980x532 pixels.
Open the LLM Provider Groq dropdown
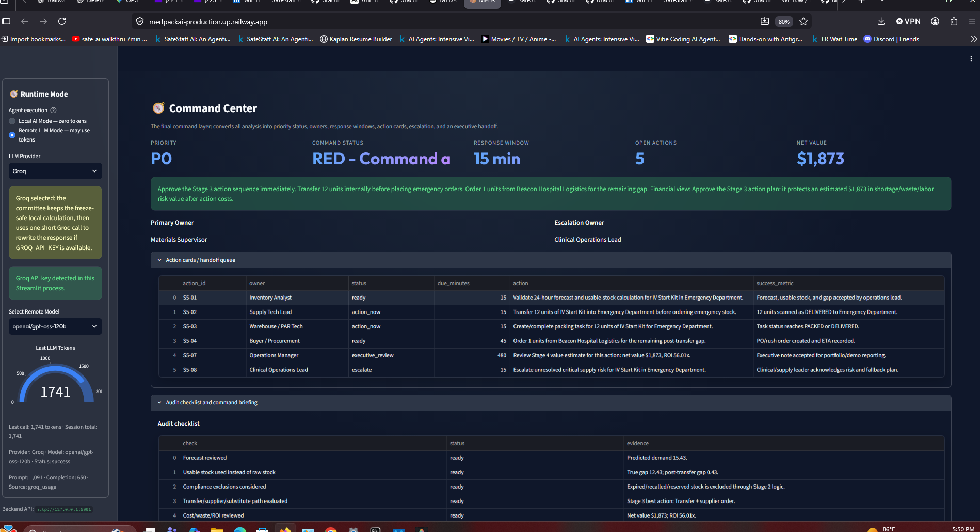pyautogui.click(x=55, y=171)
